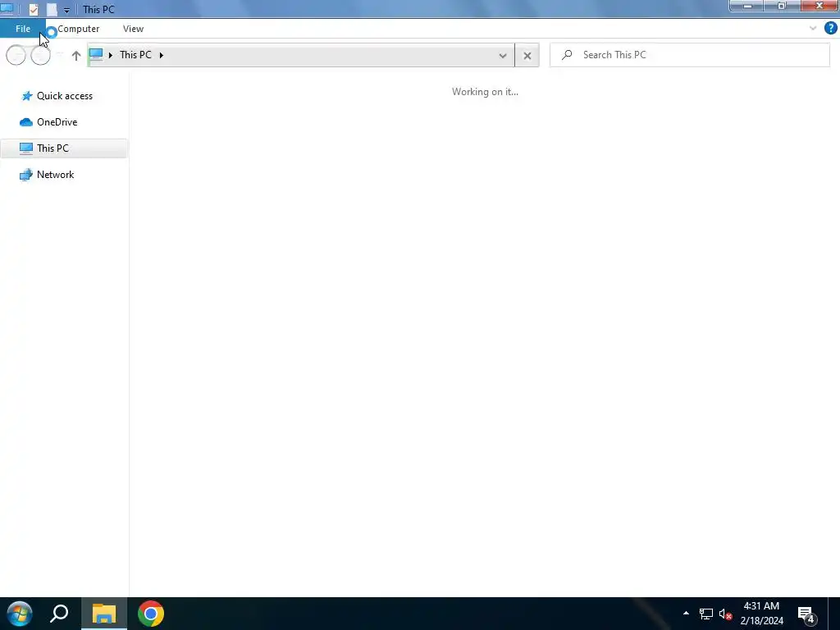Open Help with the question mark icon
This screenshot has height=630, width=840.
pyautogui.click(x=830, y=28)
